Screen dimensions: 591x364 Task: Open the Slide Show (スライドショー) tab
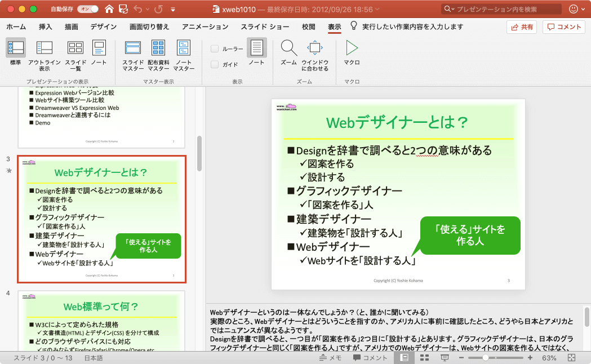[x=265, y=26]
